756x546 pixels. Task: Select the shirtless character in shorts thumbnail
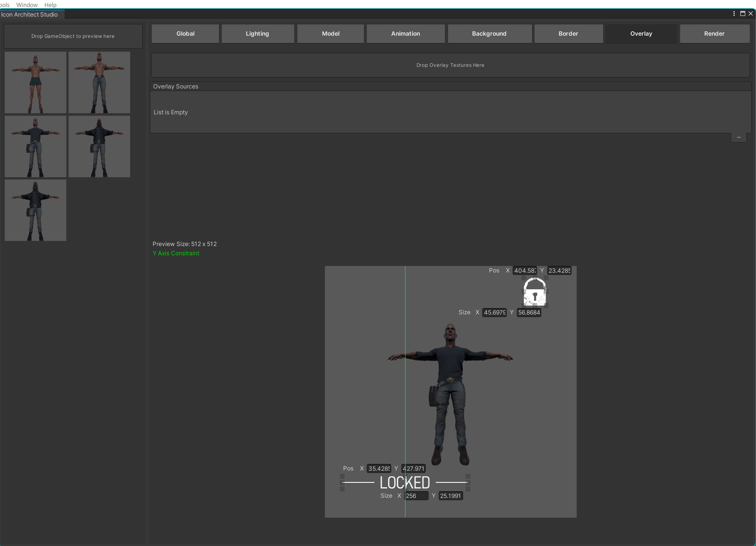pos(35,82)
